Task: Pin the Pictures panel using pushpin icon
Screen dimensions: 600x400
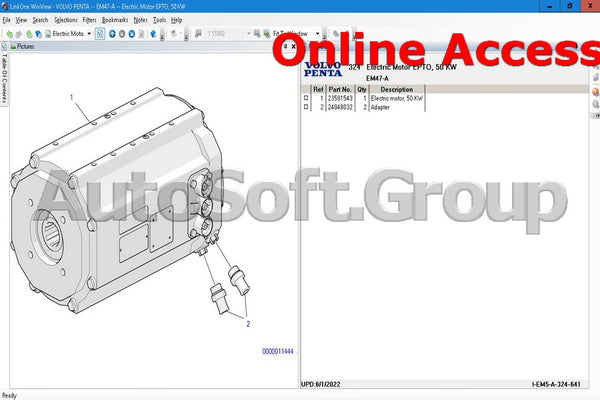Action: point(284,46)
